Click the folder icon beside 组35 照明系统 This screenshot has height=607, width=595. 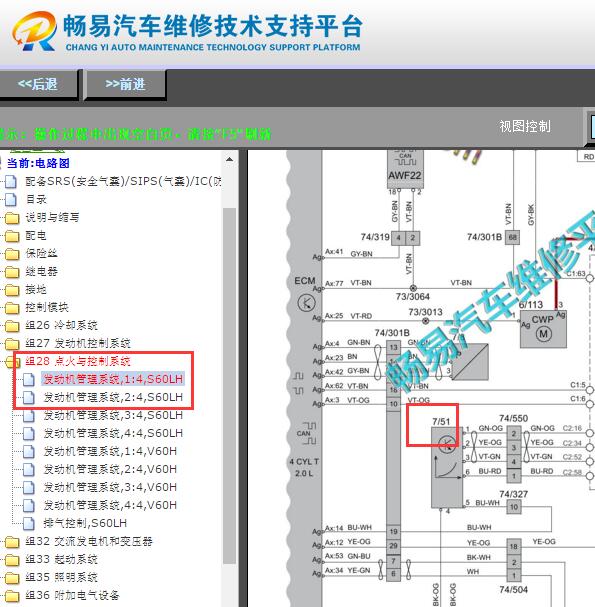coord(12,578)
